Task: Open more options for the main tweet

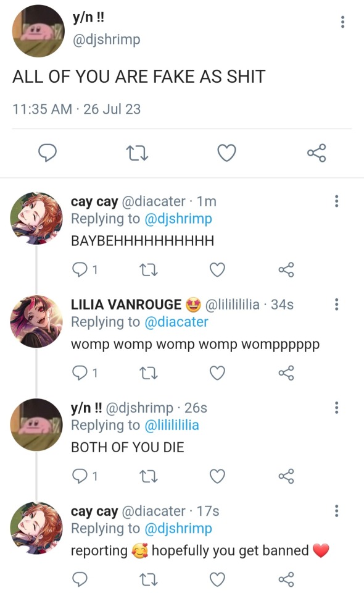Action: coord(342,22)
